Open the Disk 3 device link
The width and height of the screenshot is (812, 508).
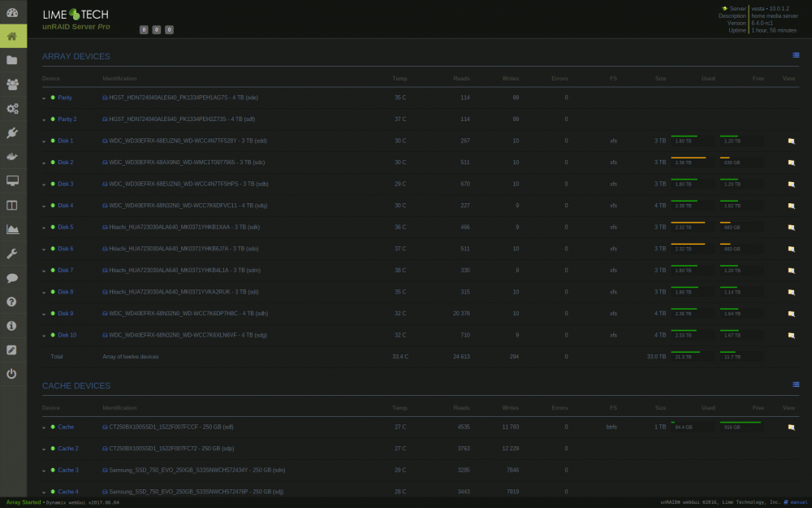(x=65, y=184)
